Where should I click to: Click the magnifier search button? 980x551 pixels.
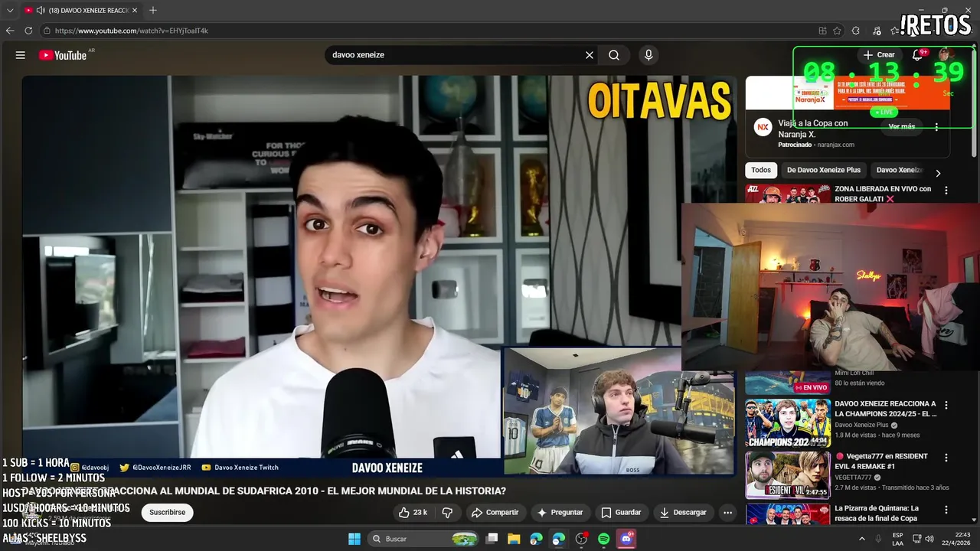coord(614,55)
